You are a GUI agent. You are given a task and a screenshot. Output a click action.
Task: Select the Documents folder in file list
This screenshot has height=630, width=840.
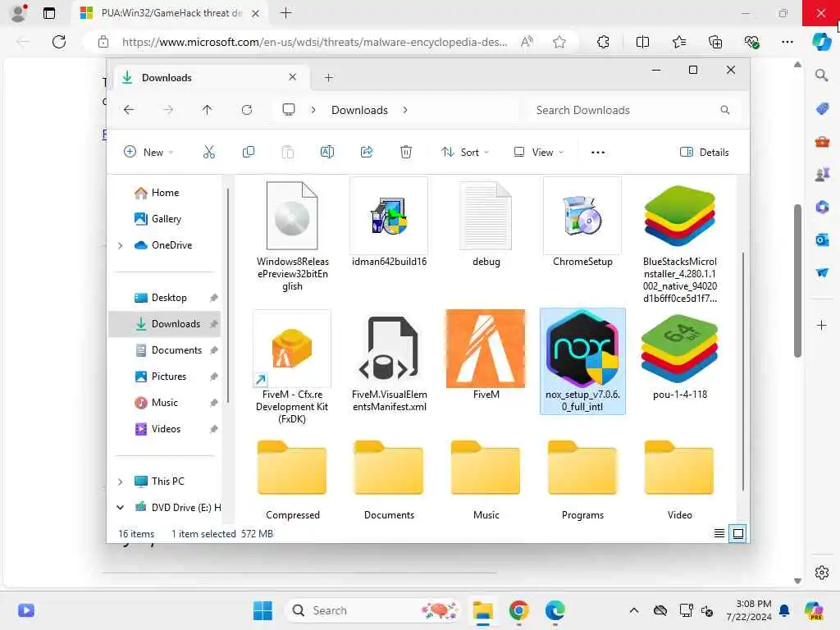[389, 479]
